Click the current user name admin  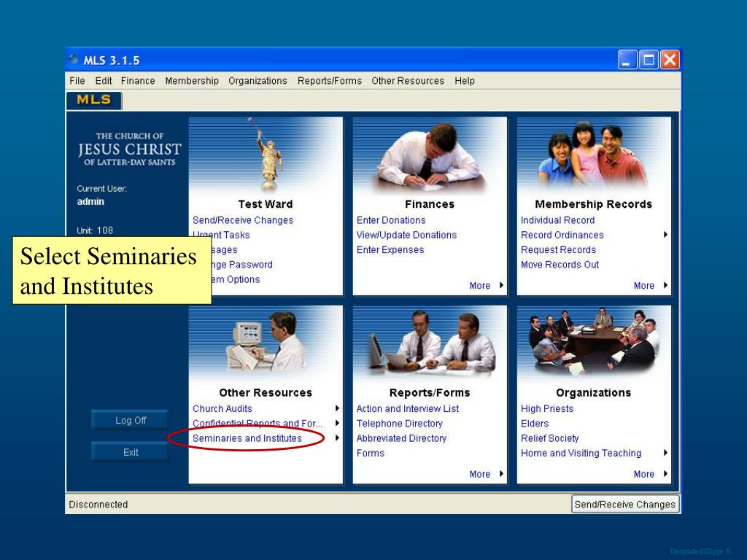pos(90,201)
